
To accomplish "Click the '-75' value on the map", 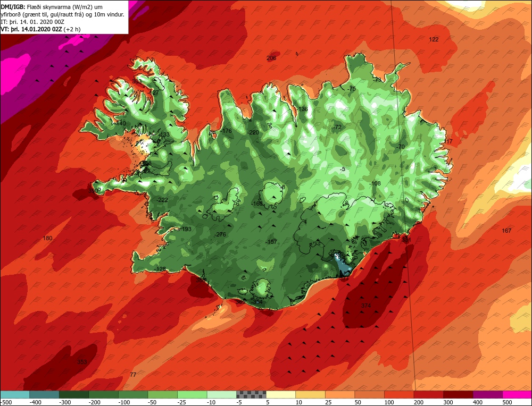I will pos(352,89).
